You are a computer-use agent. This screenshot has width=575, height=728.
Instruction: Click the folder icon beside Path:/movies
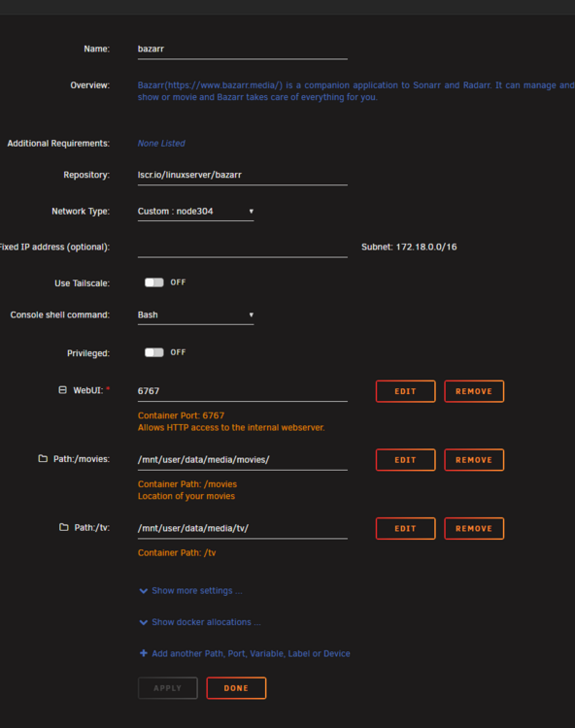coord(43,459)
